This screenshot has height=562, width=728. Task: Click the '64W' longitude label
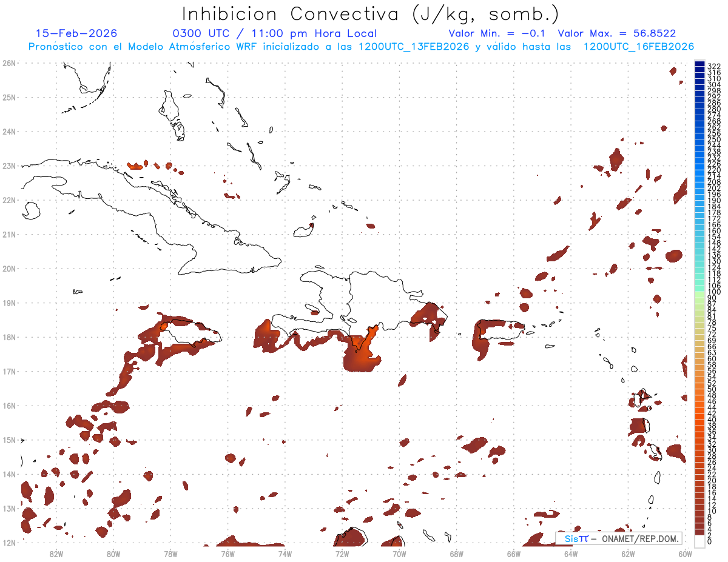tap(571, 553)
